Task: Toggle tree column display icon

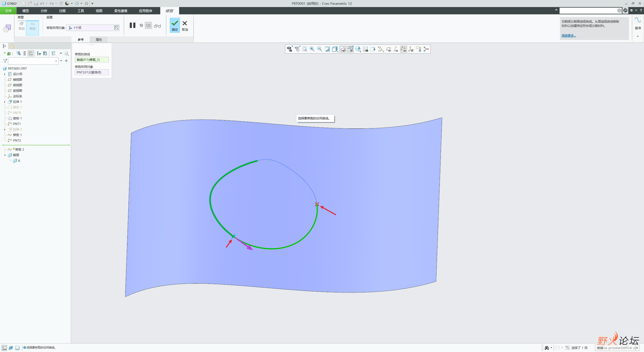Action: [x=31, y=53]
